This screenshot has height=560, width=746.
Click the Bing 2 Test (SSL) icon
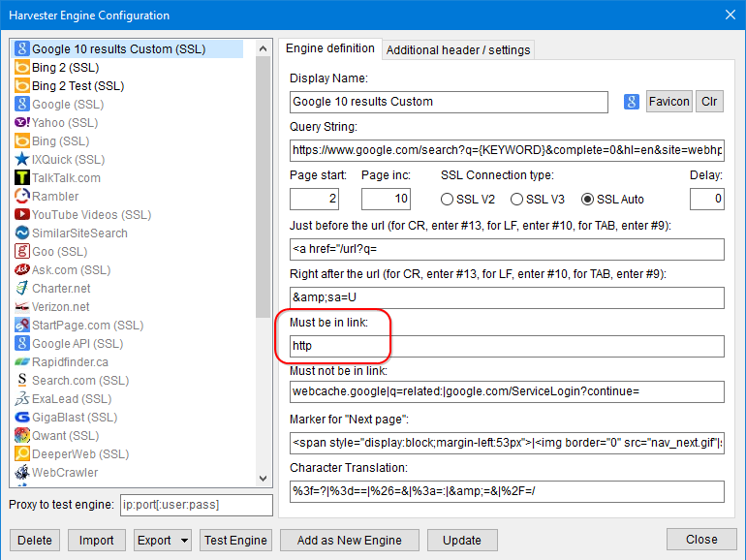coord(22,85)
